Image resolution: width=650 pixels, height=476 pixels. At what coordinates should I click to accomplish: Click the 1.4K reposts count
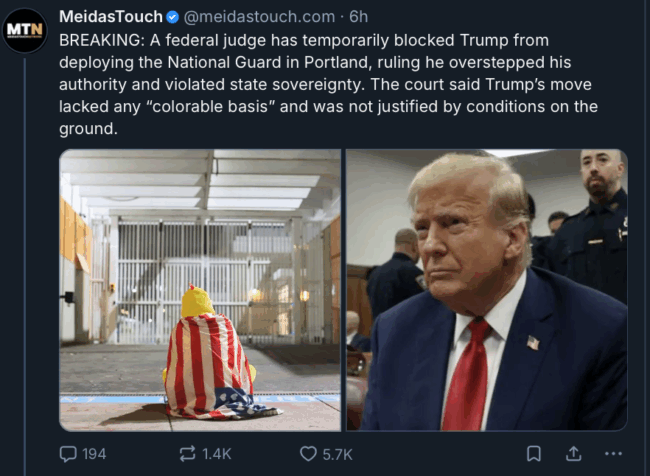click(x=217, y=454)
